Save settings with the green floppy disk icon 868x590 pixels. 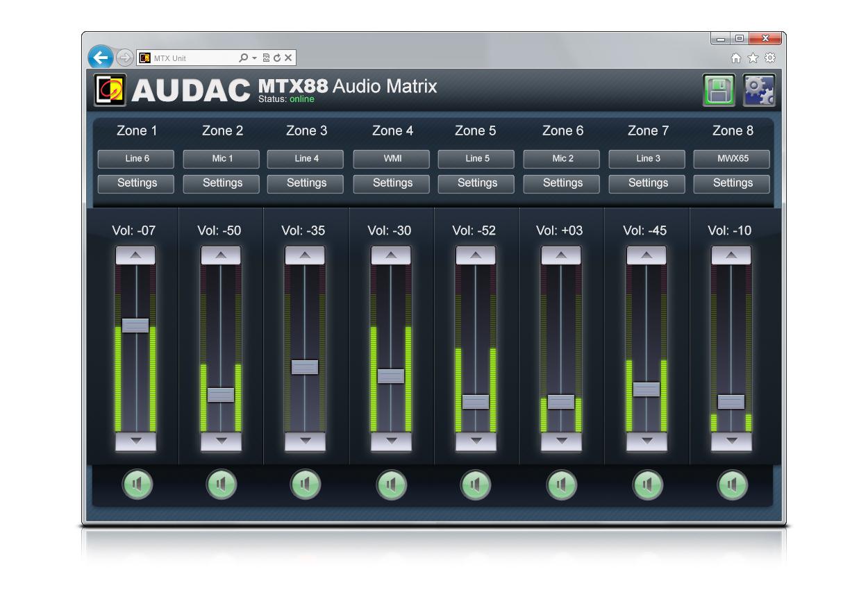coord(719,90)
